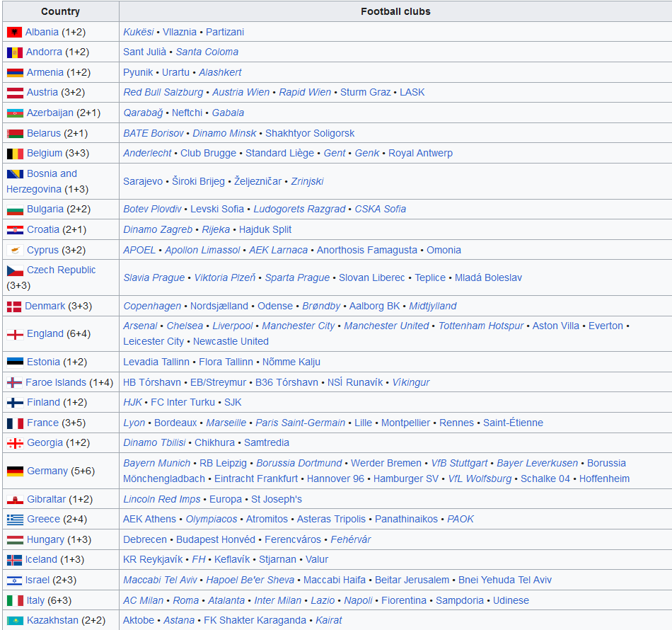Open the Club Brugge link
The height and width of the screenshot is (630, 672).
click(x=208, y=153)
